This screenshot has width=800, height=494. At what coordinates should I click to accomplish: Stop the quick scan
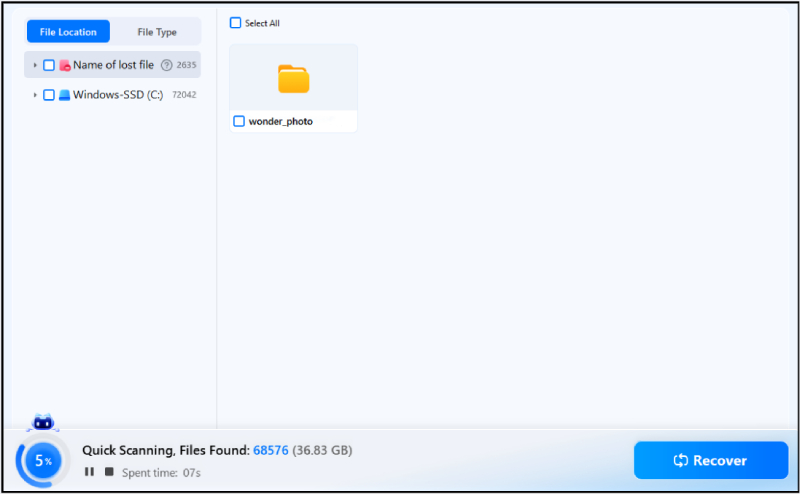[109, 471]
